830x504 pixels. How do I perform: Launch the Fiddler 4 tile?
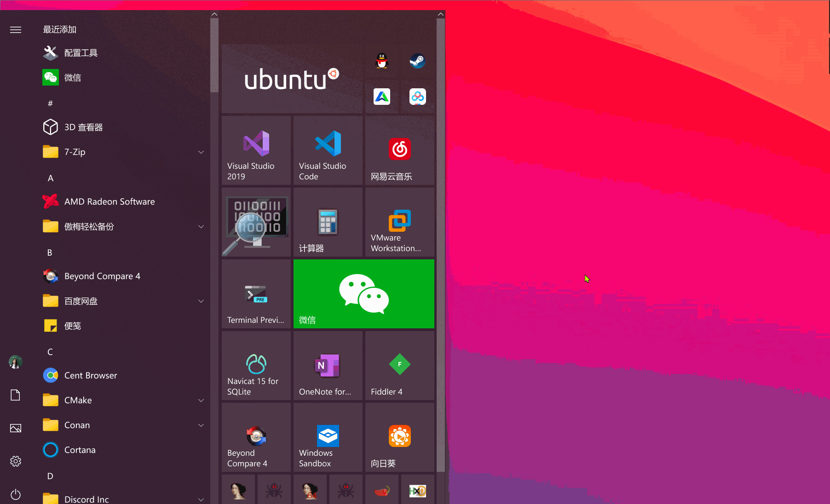(400, 366)
